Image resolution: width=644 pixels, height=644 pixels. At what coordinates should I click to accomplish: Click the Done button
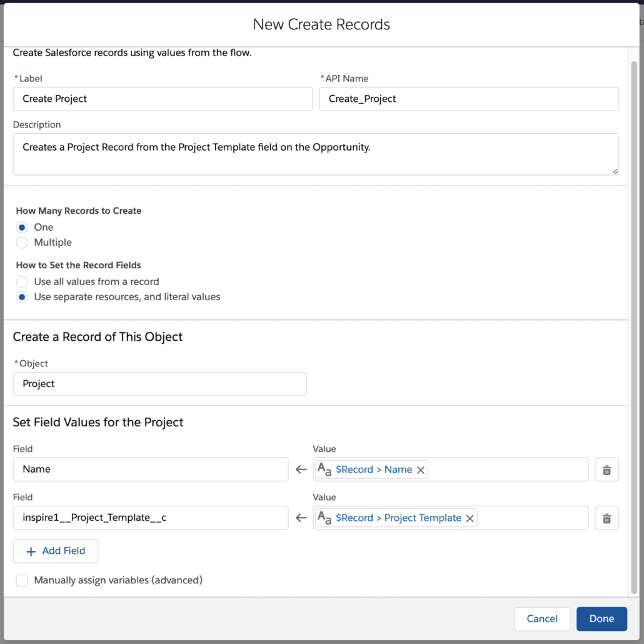(601, 619)
